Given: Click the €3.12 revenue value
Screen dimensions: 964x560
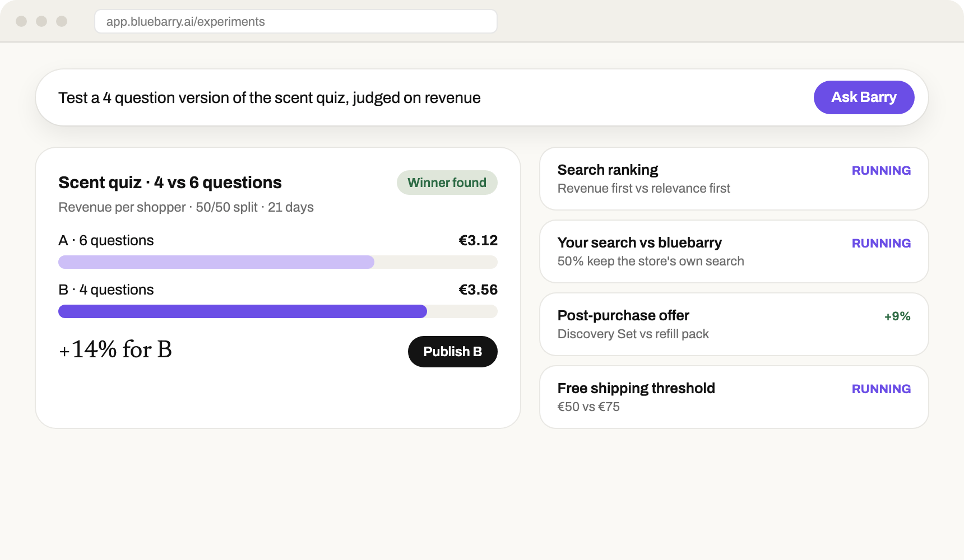Looking at the screenshot, I should pyautogui.click(x=478, y=240).
